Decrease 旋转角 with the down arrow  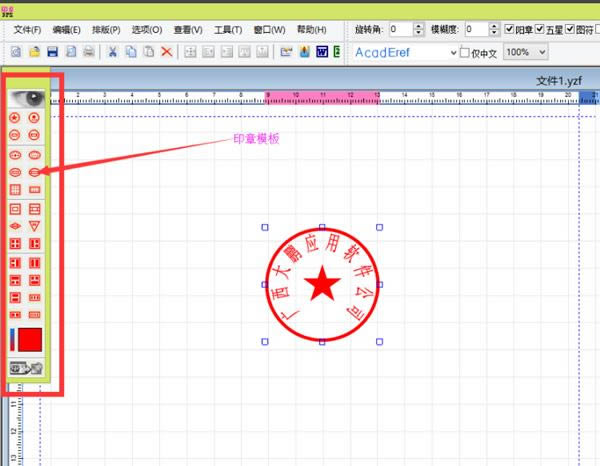(419, 33)
